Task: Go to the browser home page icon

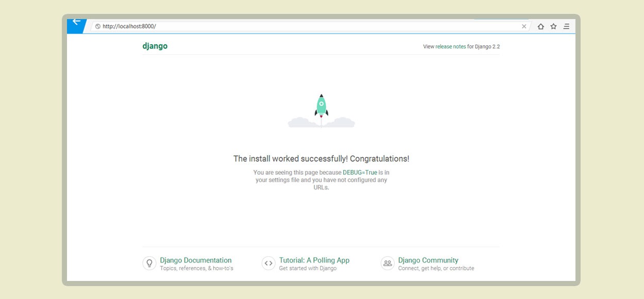Action: [x=541, y=26]
